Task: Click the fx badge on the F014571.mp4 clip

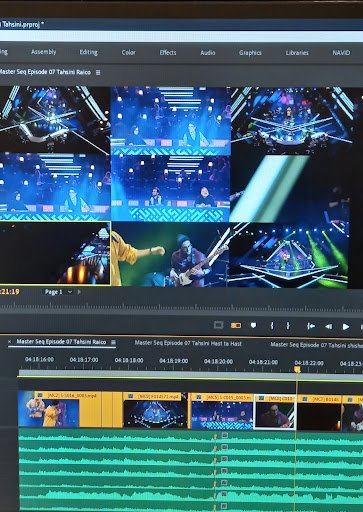Action: (131, 396)
